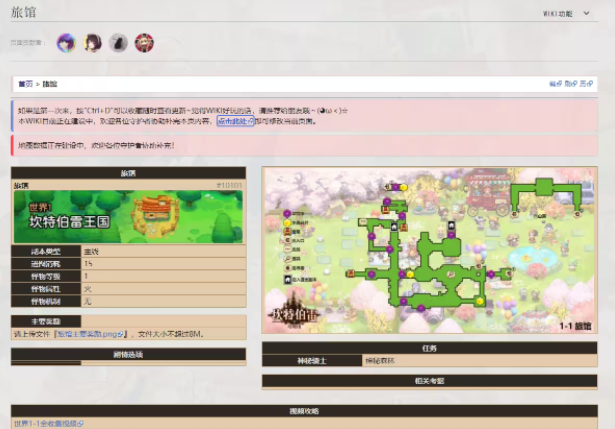Screen dimensions: 615x429
Task: Click the first action link on breadcrumb bar right
Action: tap(555, 84)
